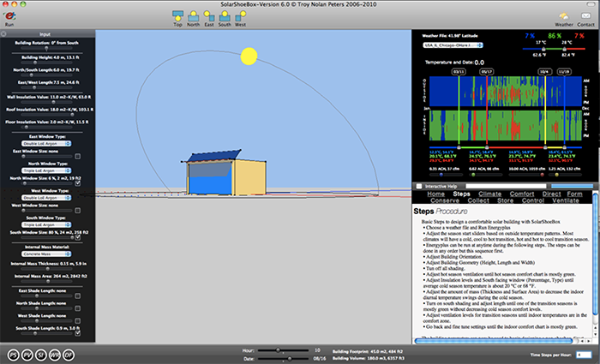Select the East view icon
This screenshot has width=600, height=364.
coord(210,15)
